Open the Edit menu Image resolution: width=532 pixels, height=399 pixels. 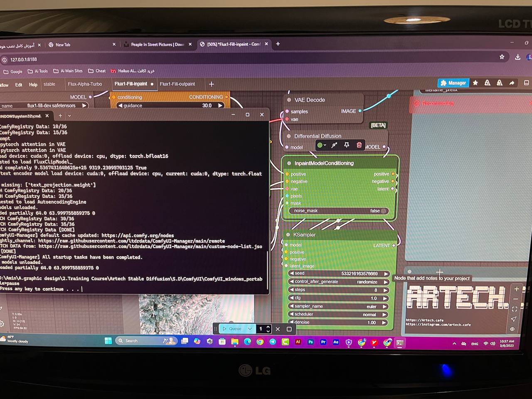tap(19, 85)
